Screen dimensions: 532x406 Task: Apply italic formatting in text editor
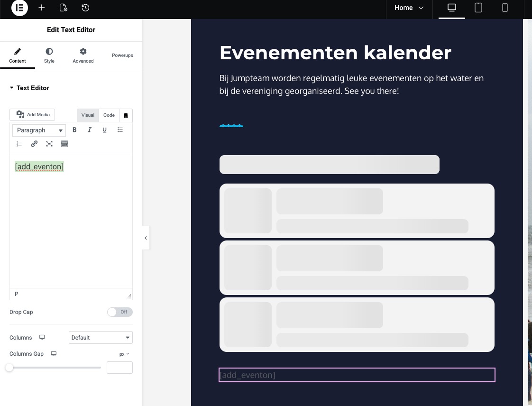(x=89, y=130)
